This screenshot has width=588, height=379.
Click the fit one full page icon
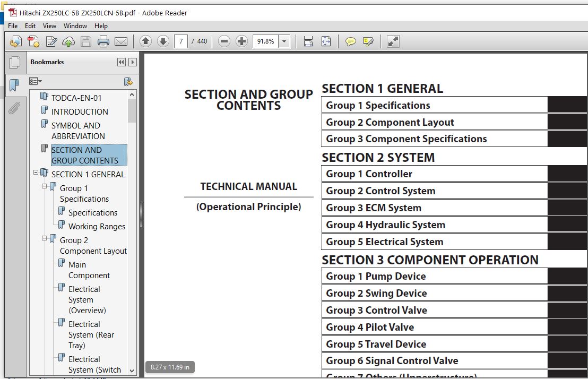326,41
